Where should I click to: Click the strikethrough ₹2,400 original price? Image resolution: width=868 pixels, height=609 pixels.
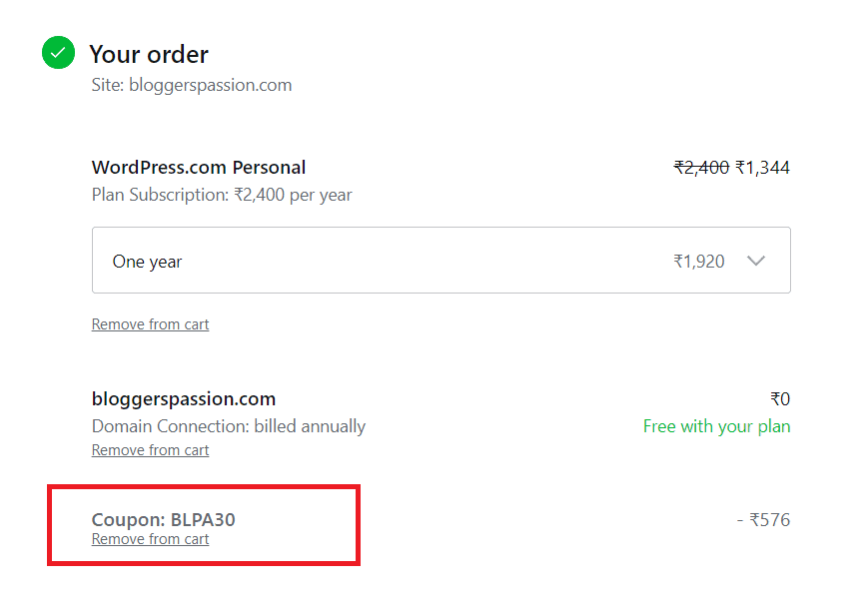(702, 167)
